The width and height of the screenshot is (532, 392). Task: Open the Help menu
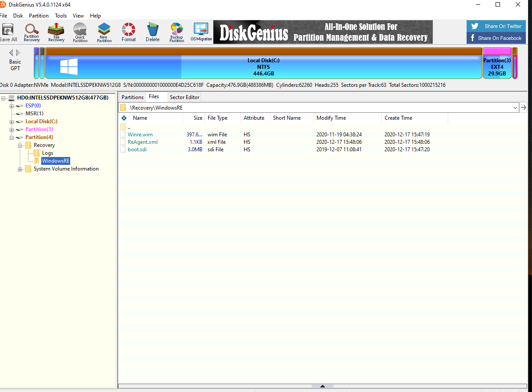coord(95,16)
